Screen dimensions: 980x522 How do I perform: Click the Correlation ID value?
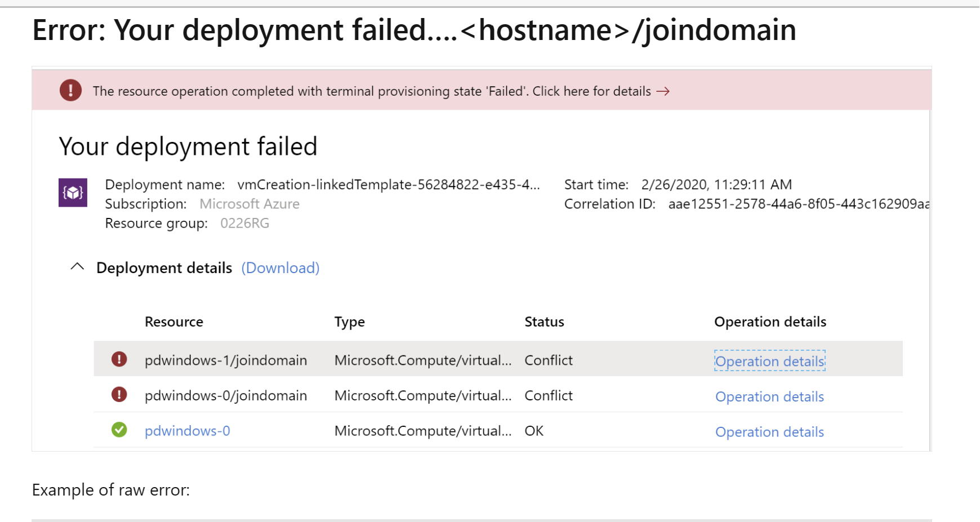[798, 204]
